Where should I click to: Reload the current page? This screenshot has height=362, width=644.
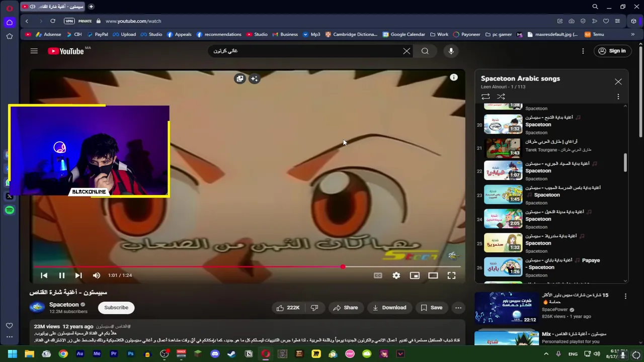53,21
